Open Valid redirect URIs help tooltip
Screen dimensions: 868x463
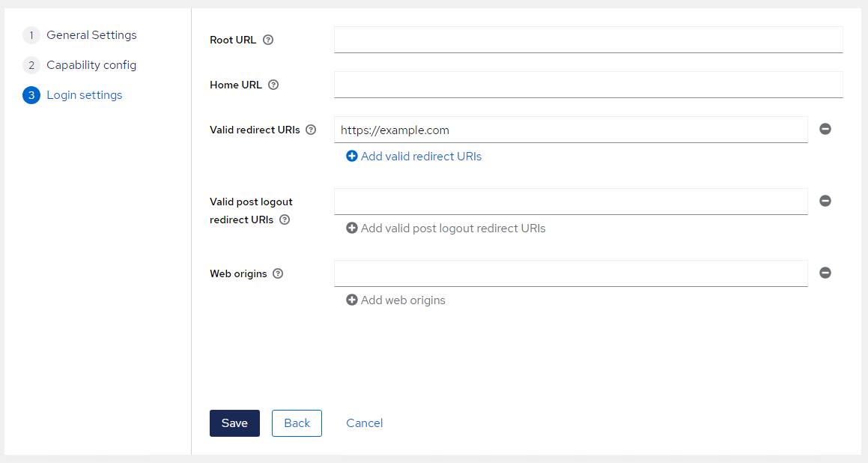(x=311, y=130)
